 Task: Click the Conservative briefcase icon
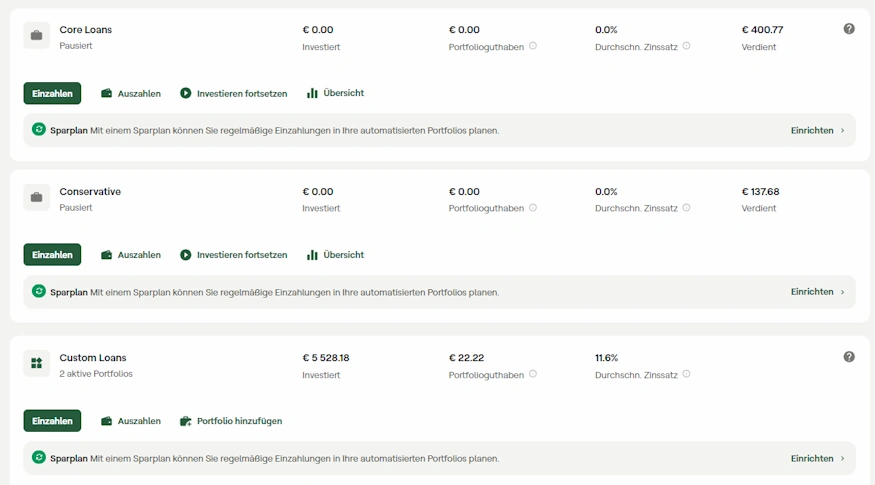pyautogui.click(x=37, y=198)
